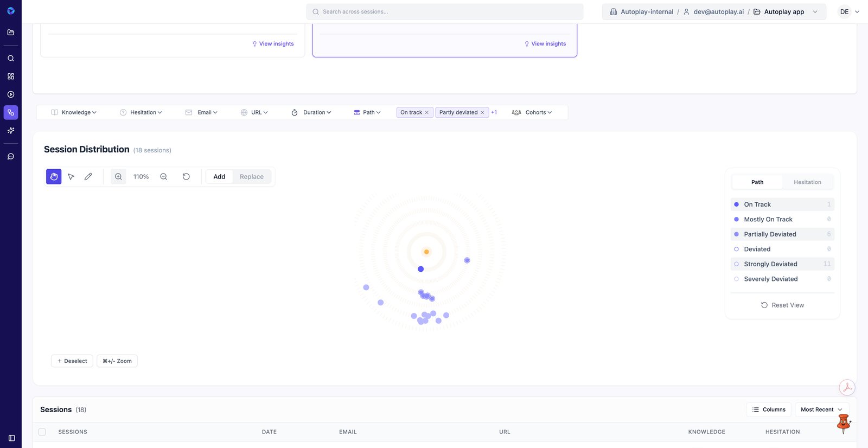Reset chart rotation with undo icon
Viewport: 868px width, 448px height.
click(x=186, y=177)
